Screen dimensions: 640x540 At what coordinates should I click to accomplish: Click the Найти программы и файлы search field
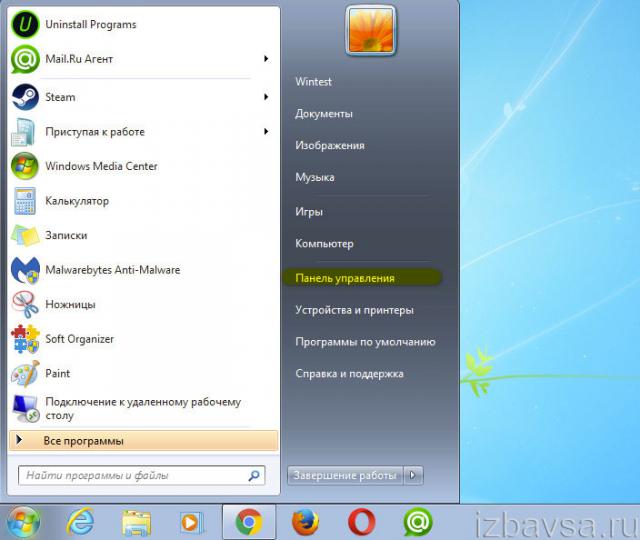point(135,476)
